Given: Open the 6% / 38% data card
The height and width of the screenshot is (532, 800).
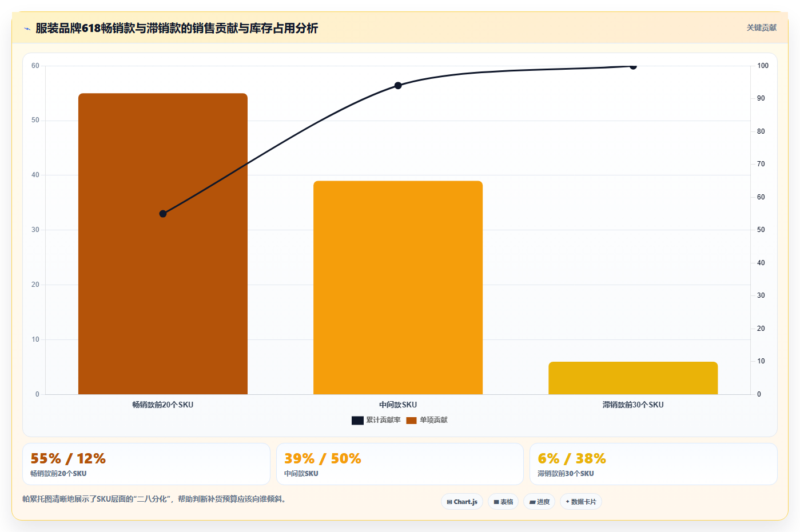Looking at the screenshot, I should pos(653,464).
